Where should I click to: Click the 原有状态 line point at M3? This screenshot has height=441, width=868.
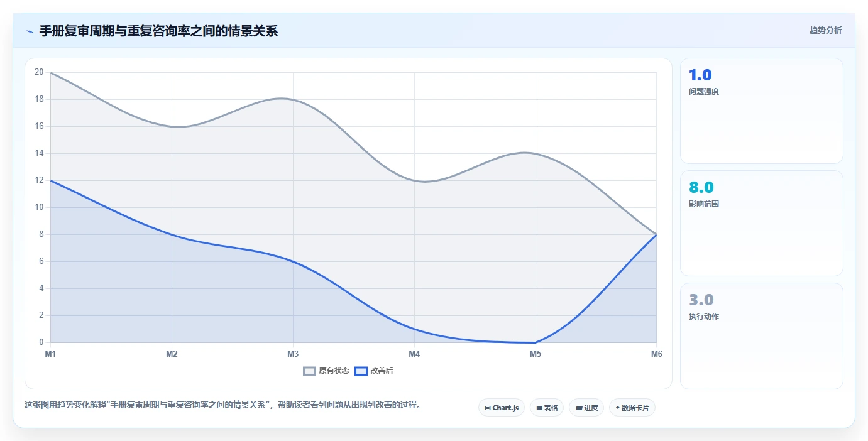click(x=293, y=99)
